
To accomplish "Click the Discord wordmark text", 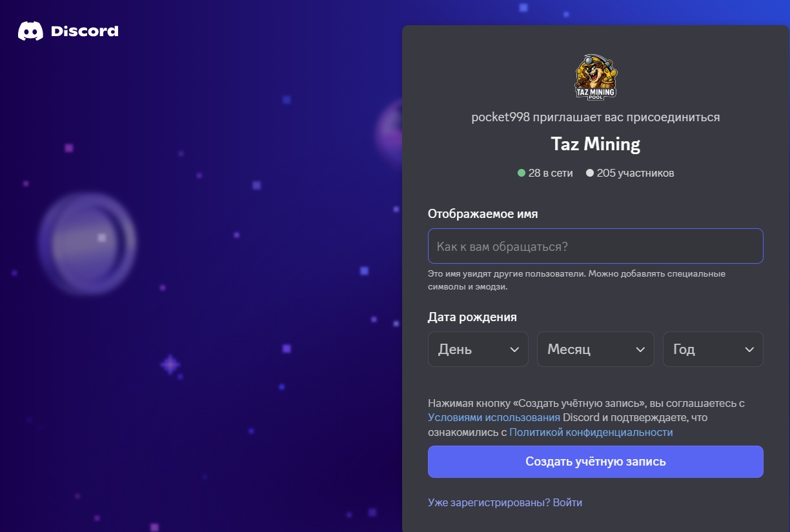I will tap(85, 31).
